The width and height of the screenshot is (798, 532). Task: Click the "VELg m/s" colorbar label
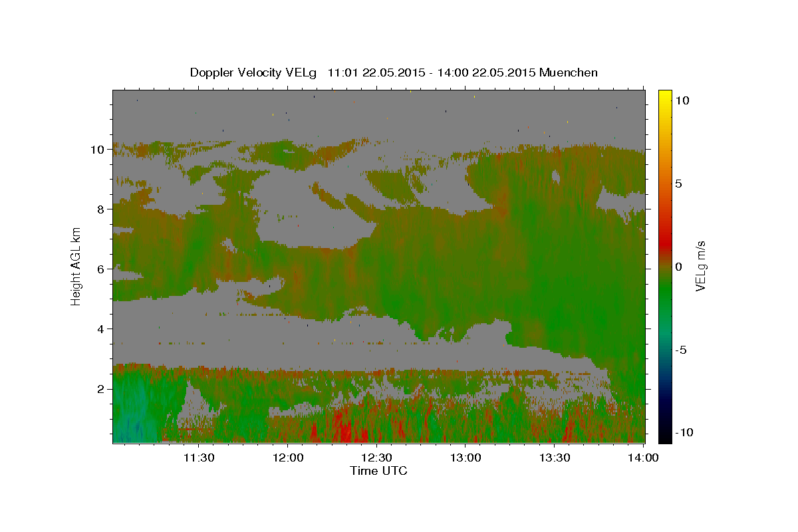pyautogui.click(x=700, y=267)
